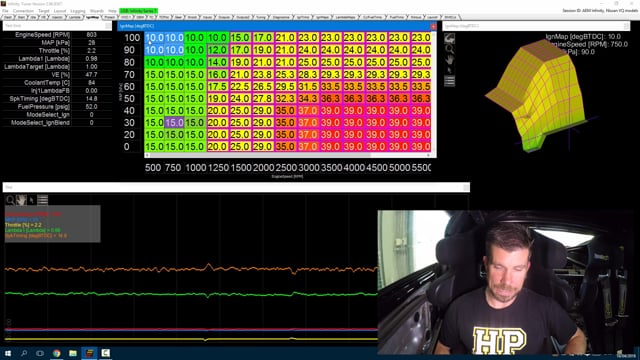Image resolution: width=640 pixels, height=360 pixels.
Task: Open the Layout menu
Action: (x=60, y=11)
